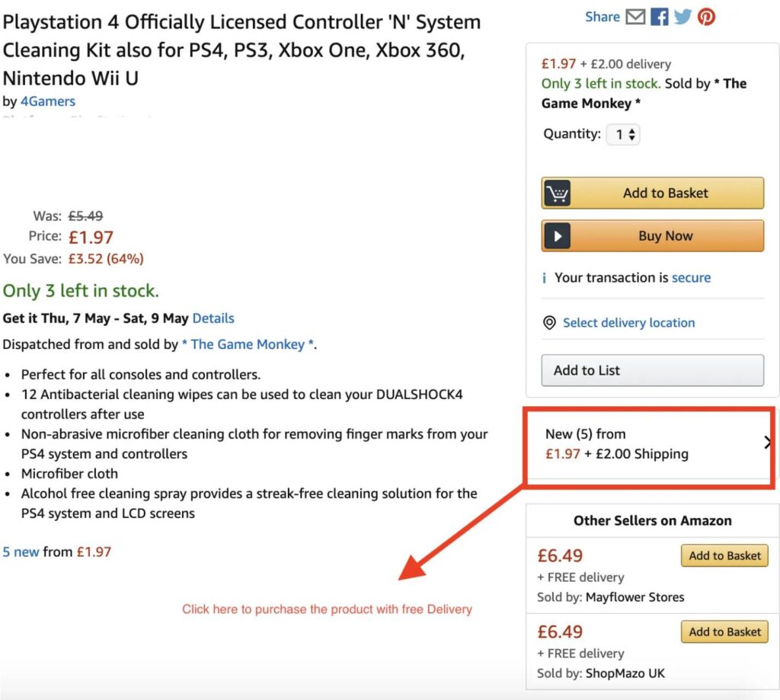The image size is (780, 700).
Task: Open The Game Monkey seller link
Action: tap(248, 344)
